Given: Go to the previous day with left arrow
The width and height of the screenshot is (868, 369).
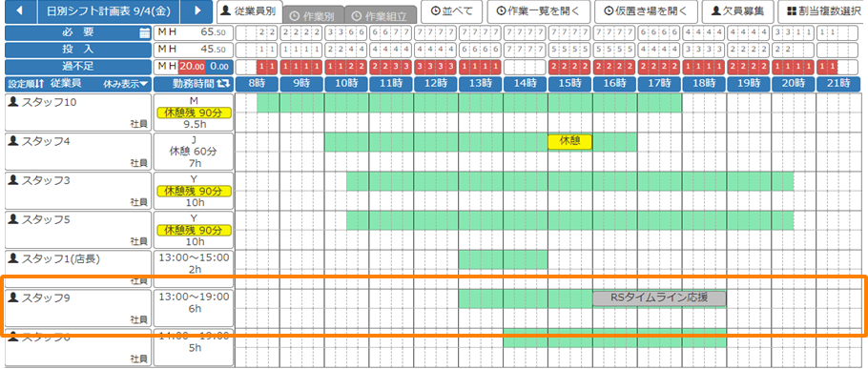Looking at the screenshot, I should coord(20,11).
